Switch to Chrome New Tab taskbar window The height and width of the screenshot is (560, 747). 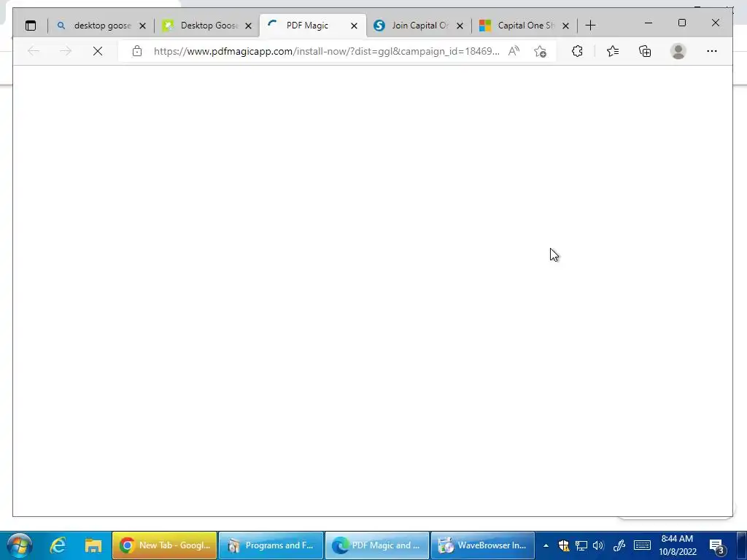click(x=164, y=545)
